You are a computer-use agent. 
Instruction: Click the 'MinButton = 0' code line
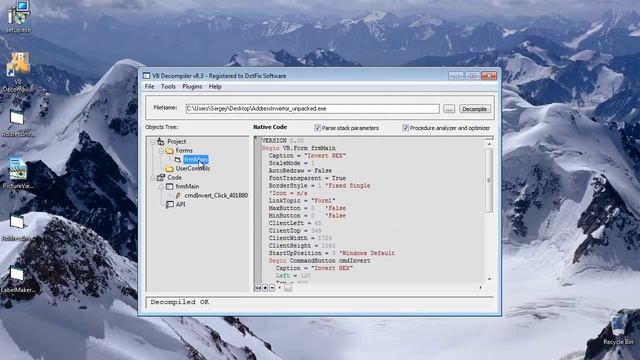pos(307,216)
